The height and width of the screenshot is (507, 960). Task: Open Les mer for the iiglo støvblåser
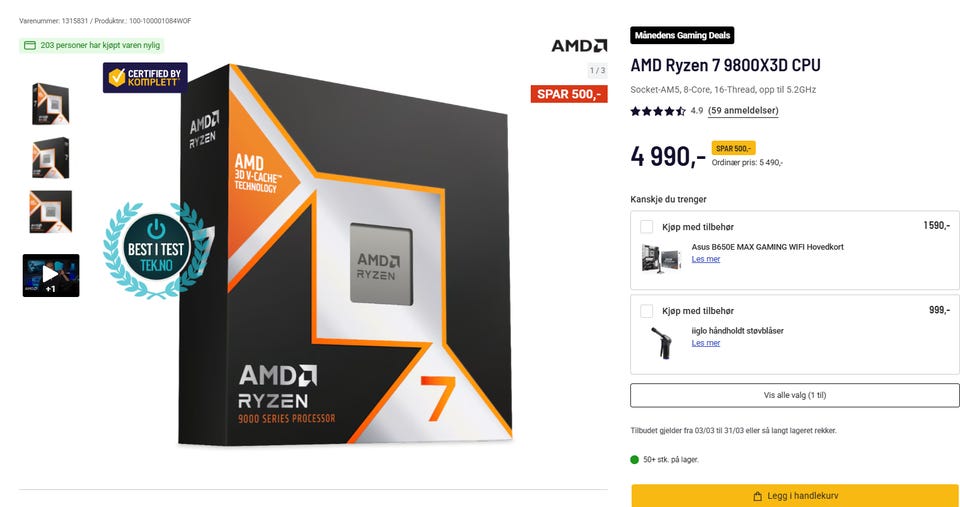tap(706, 343)
